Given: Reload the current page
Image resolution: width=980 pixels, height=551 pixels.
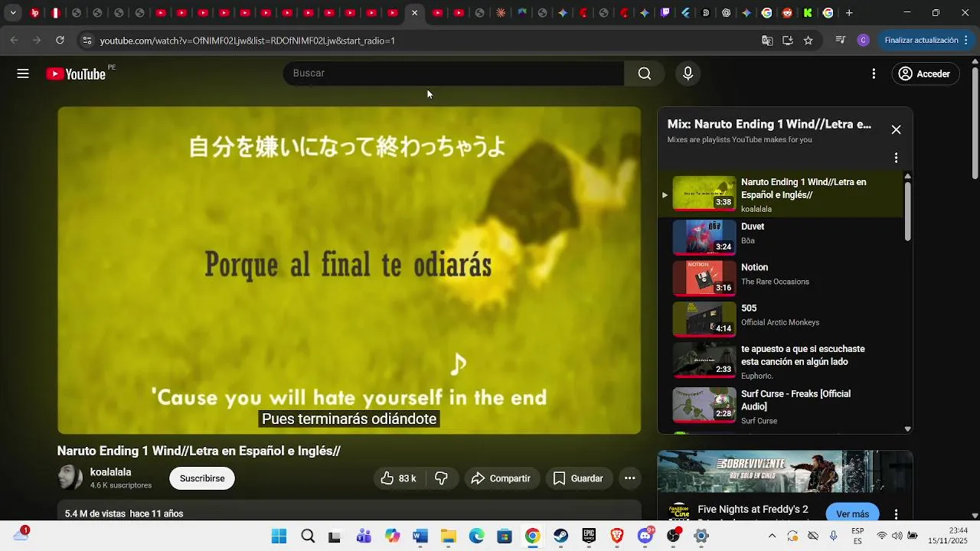Looking at the screenshot, I should tap(60, 41).
